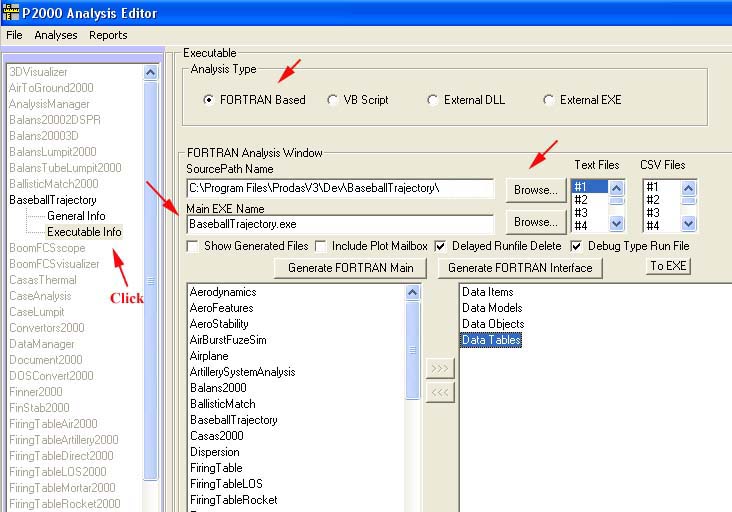732x512 pixels.
Task: Select #3 in CSV Files list
Action: click(662, 213)
